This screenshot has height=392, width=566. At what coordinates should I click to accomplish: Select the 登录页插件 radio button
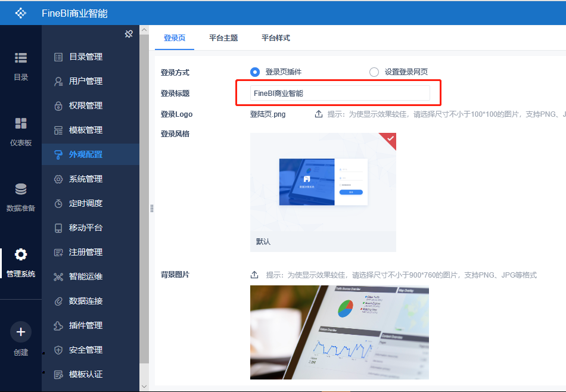255,72
